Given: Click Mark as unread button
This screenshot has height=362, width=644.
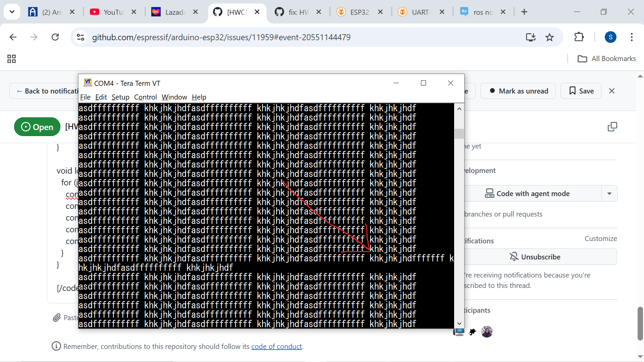Looking at the screenshot, I should pos(518,91).
